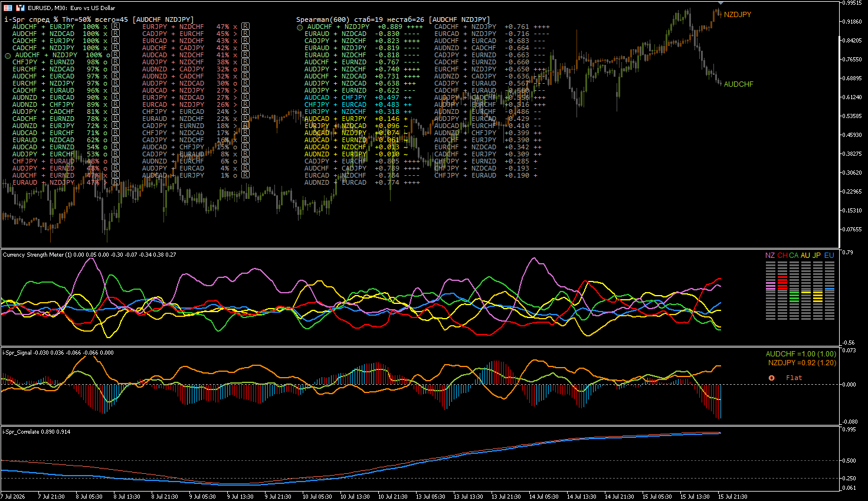This screenshot has height=501, width=868.
Task: Click Spearman row 'CHFJPY + EURAUD +0.190'
Action: (486, 175)
